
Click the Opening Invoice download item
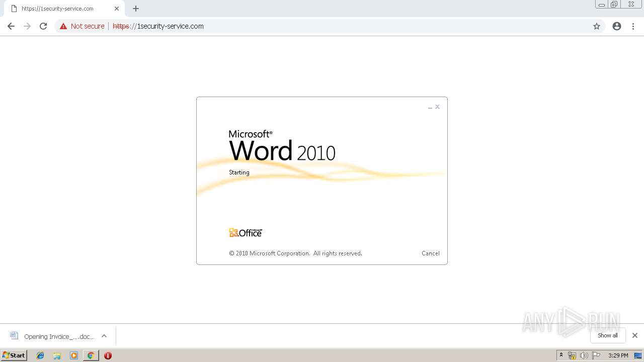[x=59, y=336]
